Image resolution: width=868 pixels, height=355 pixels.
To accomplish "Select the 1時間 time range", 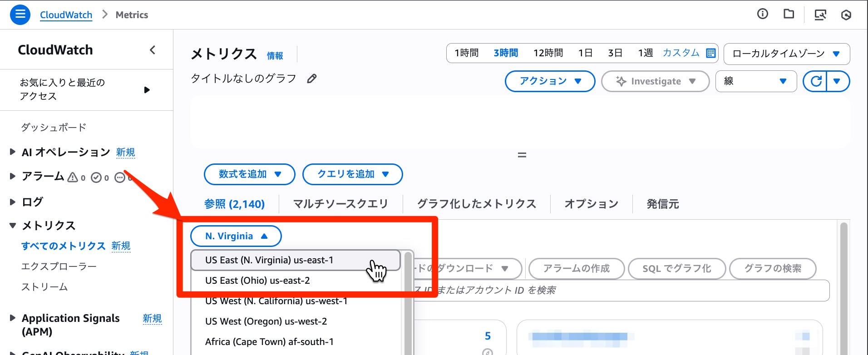I will click(467, 53).
